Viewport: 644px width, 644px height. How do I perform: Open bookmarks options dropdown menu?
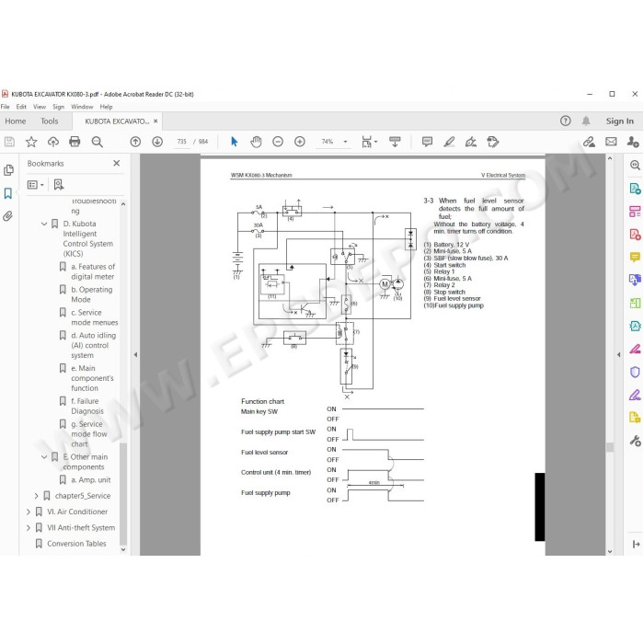click(x=35, y=185)
